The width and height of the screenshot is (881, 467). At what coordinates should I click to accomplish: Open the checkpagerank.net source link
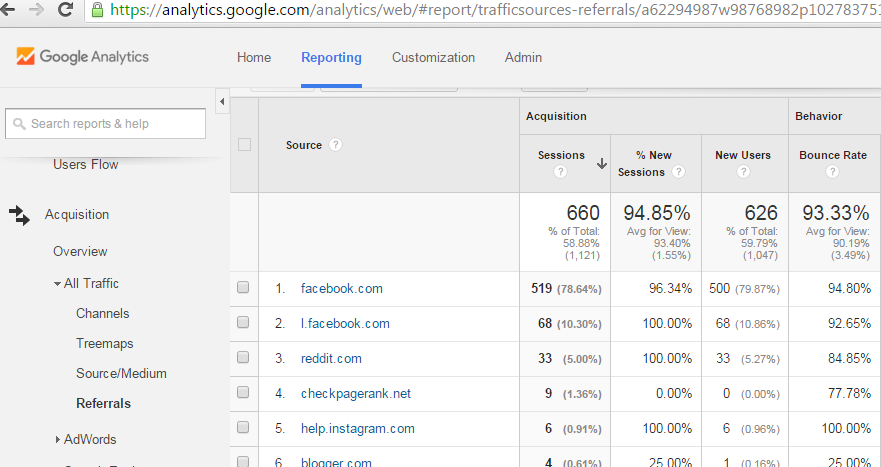pos(355,393)
